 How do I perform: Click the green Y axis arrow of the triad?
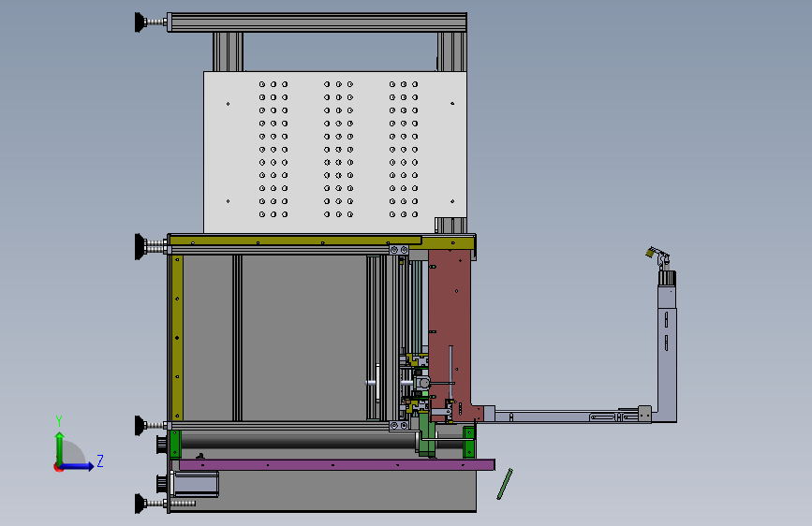[60, 446]
